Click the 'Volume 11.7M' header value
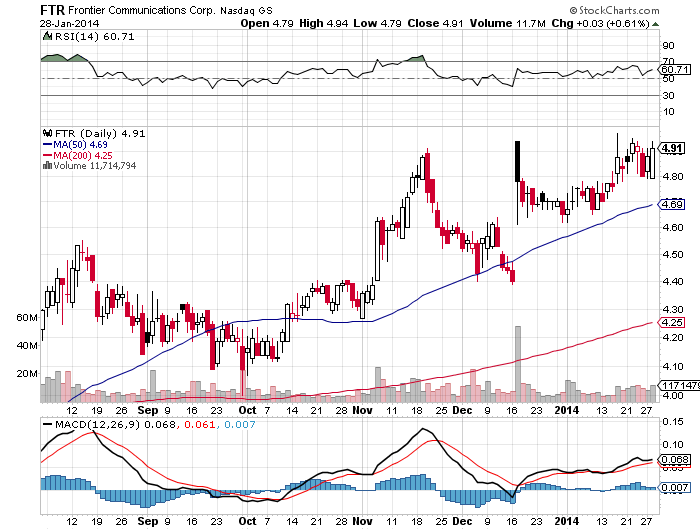 [508, 23]
